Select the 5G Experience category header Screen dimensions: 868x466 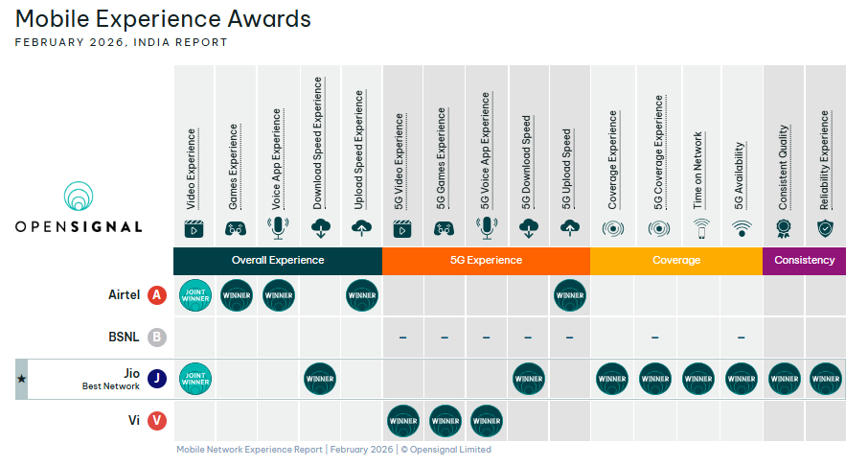click(x=486, y=261)
